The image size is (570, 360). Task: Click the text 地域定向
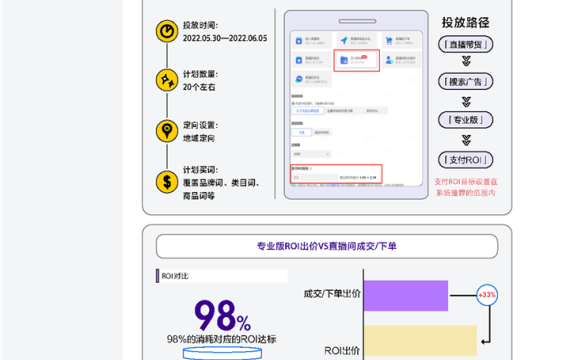199,138
